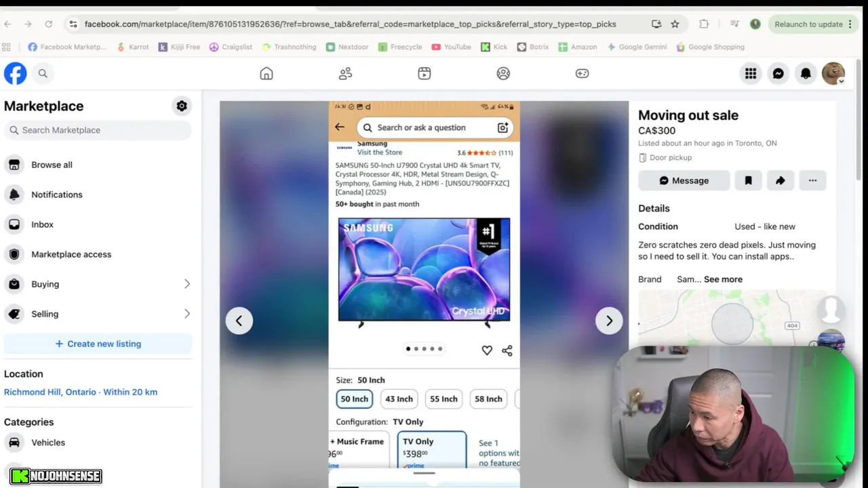The image size is (868, 488).
Task: Click the Door pickup label
Action: [671, 157]
